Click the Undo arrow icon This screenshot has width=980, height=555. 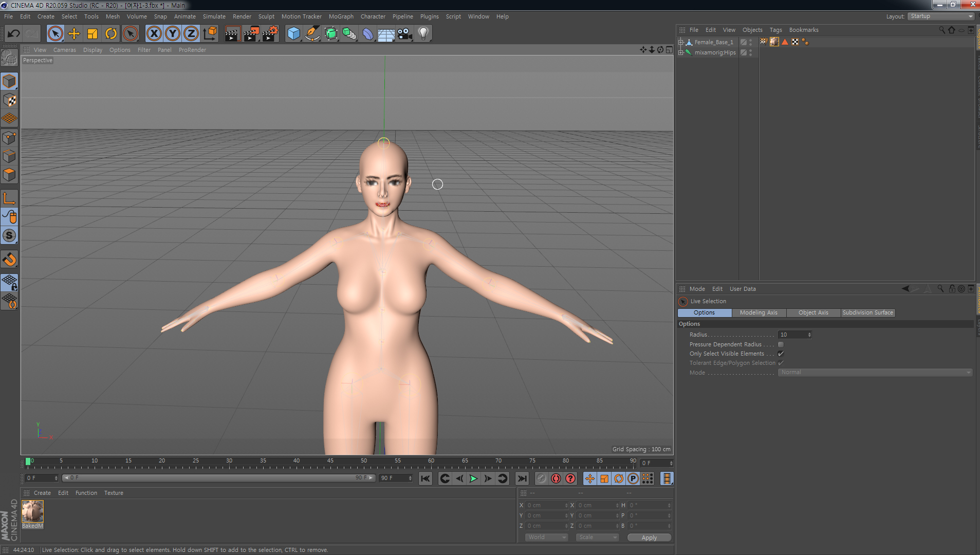coord(13,34)
